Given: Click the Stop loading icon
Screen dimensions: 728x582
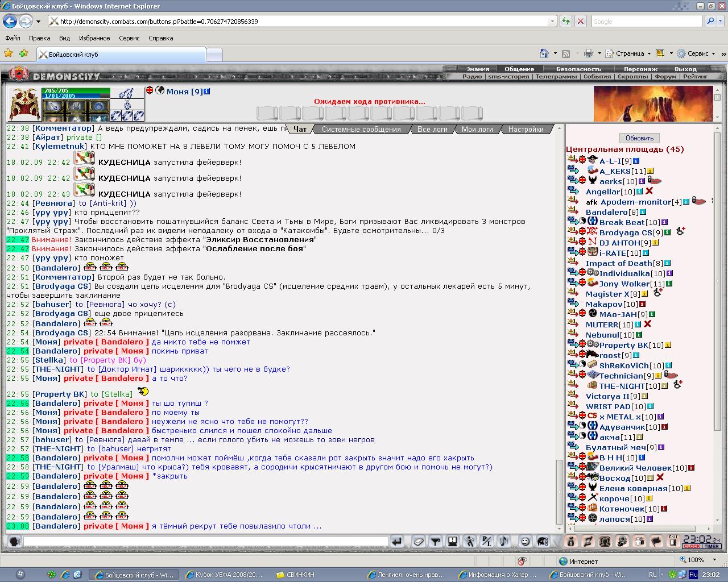Looking at the screenshot, I should click(580, 21).
